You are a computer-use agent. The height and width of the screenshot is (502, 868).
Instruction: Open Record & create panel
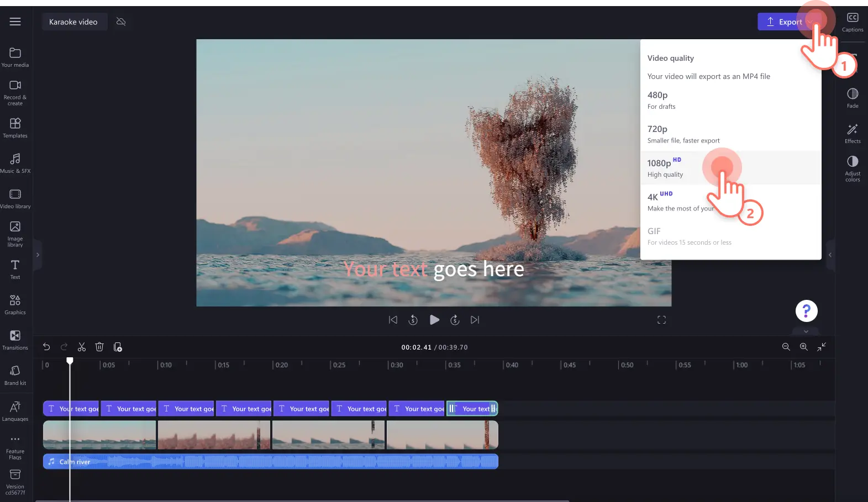click(15, 93)
